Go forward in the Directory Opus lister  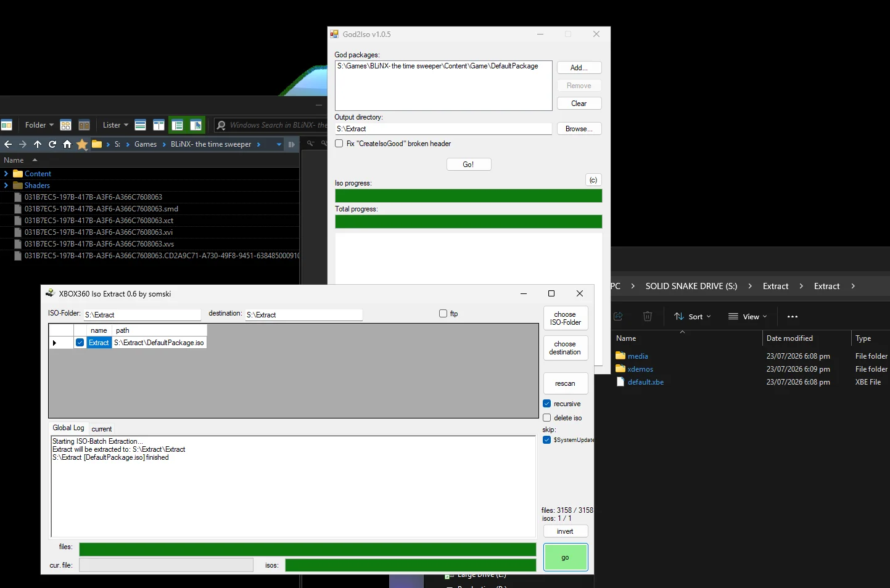(23, 144)
